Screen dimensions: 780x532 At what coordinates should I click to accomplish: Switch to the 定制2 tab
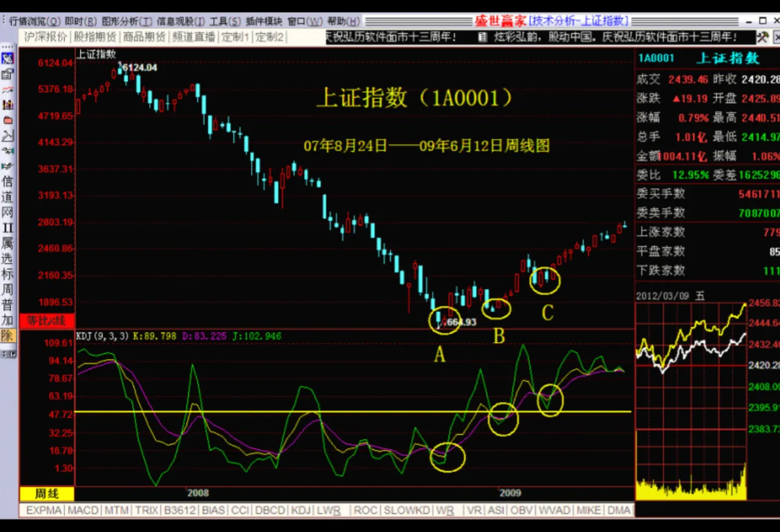(269, 37)
